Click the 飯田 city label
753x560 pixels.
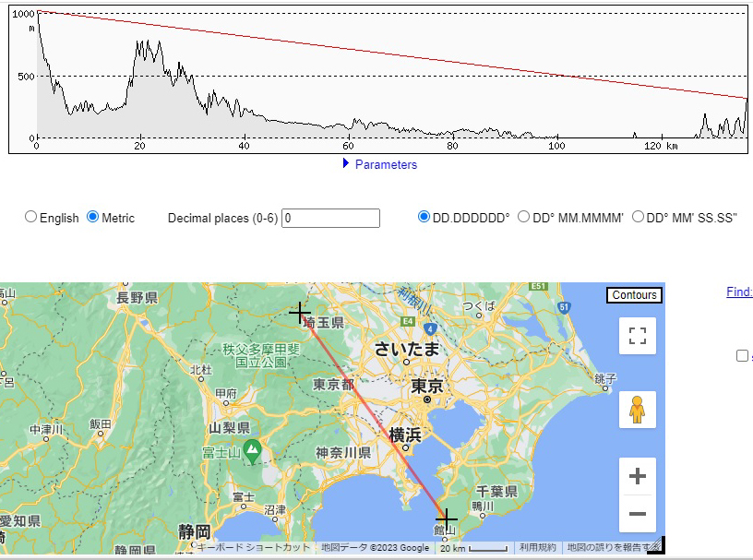point(101,424)
